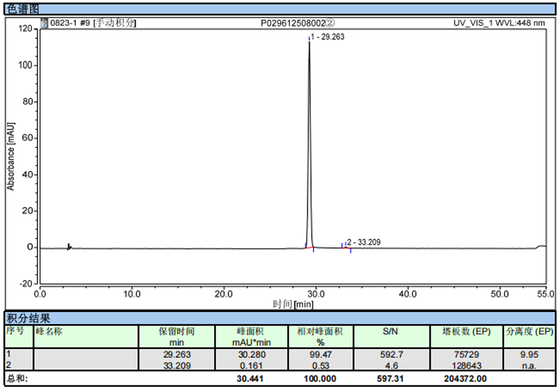This screenshot has width=560, height=392.
Task: Click the 峰面积 column header
Action: [x=251, y=337]
